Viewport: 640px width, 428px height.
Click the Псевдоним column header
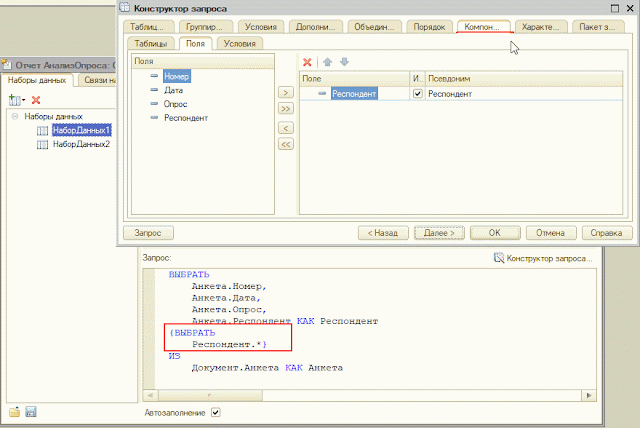[x=524, y=78]
